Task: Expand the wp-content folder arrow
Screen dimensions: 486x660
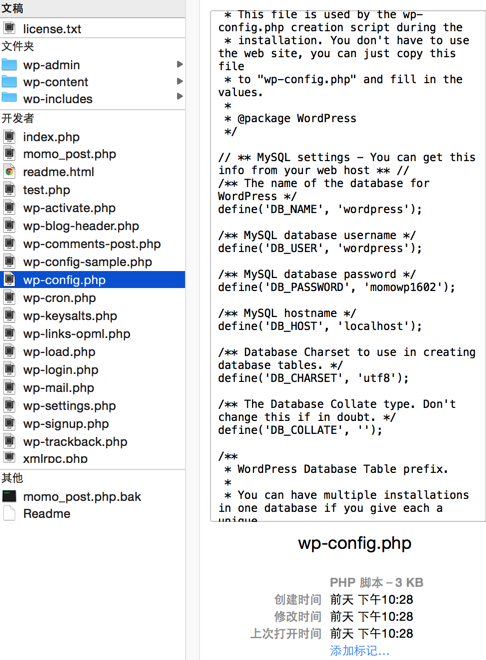Action: 180,81
